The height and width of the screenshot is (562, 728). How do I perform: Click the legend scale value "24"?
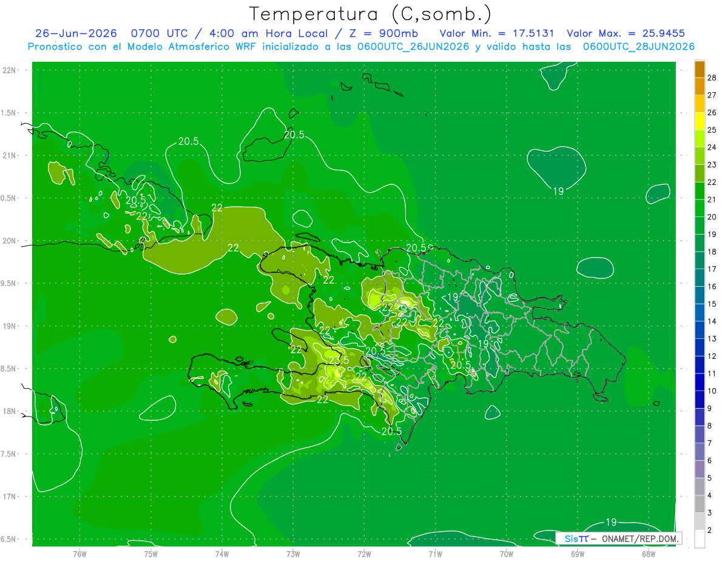[x=712, y=147]
